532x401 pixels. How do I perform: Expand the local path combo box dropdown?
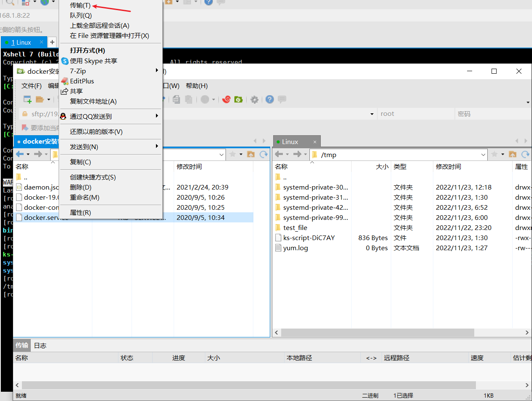tap(222, 155)
